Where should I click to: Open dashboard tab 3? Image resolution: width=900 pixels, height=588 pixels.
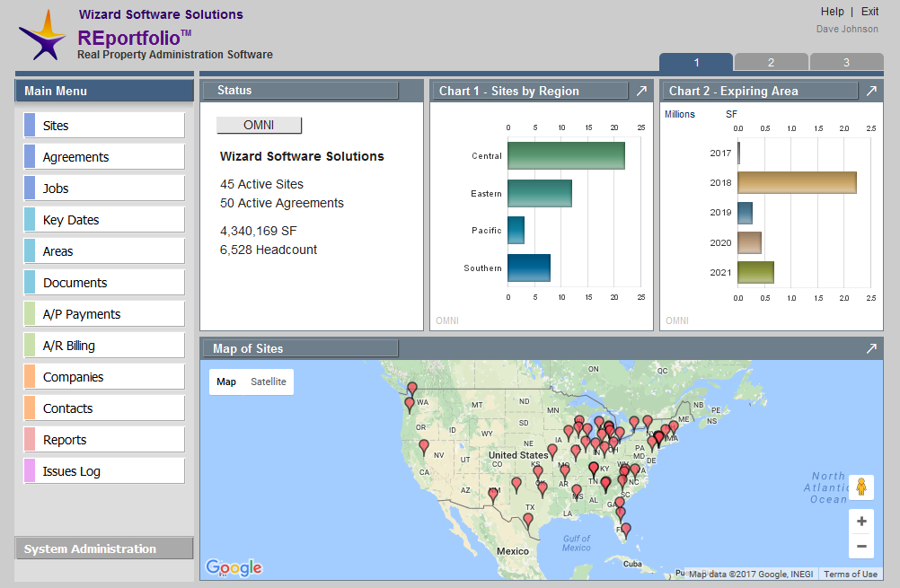(x=846, y=62)
